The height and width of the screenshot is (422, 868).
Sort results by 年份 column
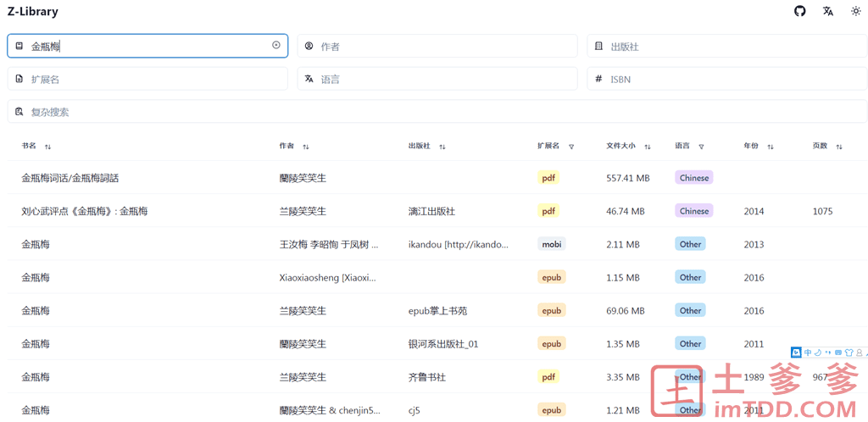pos(770,147)
